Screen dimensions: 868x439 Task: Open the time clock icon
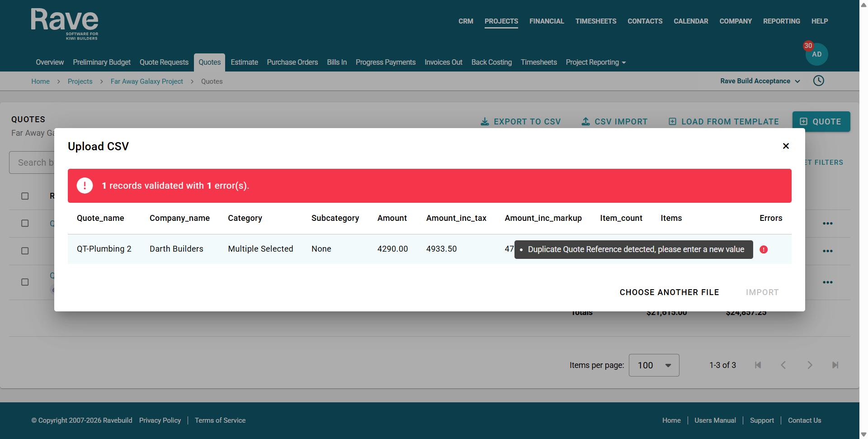coord(819,81)
